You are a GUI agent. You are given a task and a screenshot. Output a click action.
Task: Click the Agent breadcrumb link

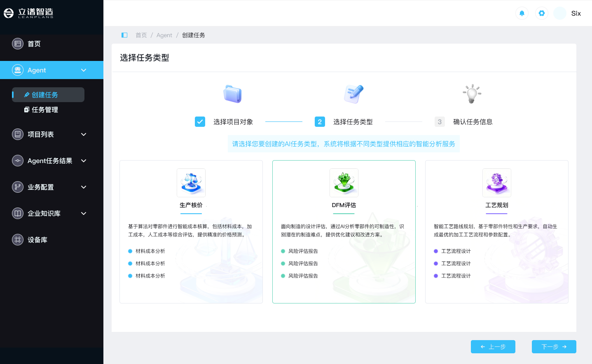pyautogui.click(x=164, y=35)
